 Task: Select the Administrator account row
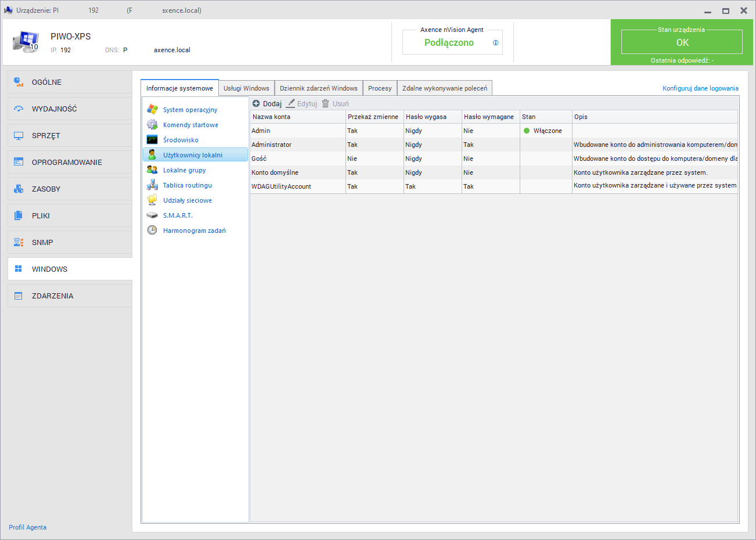pos(272,145)
